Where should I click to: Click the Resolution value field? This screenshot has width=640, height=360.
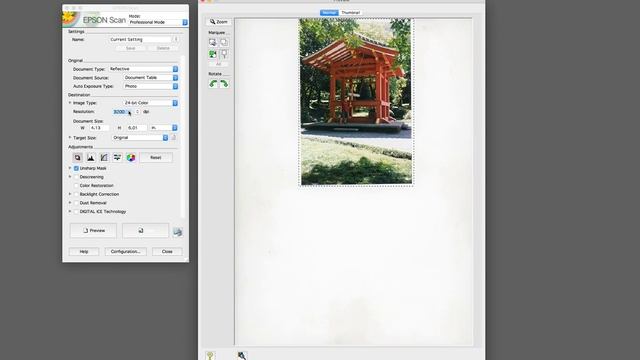(x=123, y=112)
